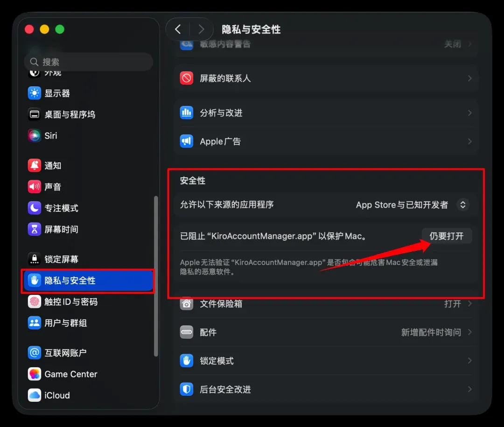Click the Game Center label in sidebar
504x427 pixels.
point(71,374)
